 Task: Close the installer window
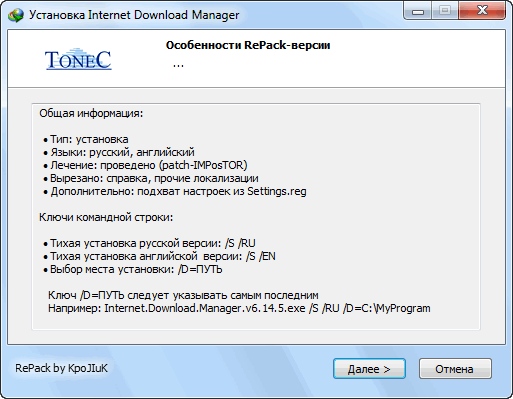(x=482, y=11)
